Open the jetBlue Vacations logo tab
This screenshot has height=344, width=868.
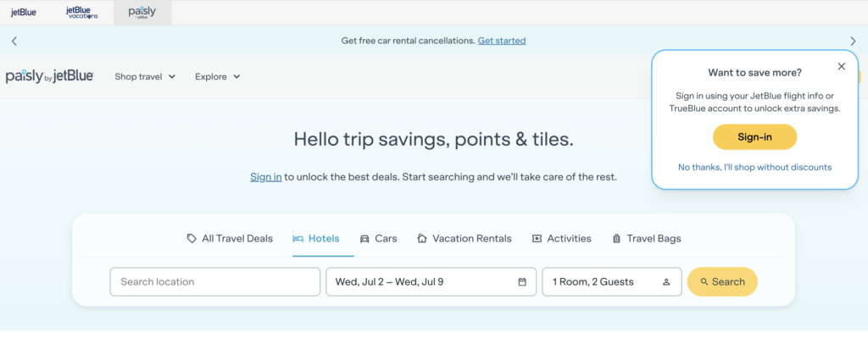(82, 12)
